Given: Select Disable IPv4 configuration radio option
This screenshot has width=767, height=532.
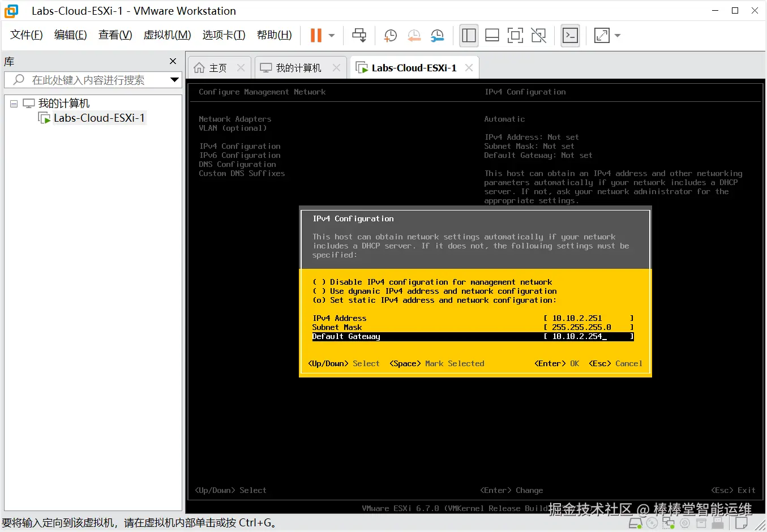Looking at the screenshot, I should (x=432, y=282).
